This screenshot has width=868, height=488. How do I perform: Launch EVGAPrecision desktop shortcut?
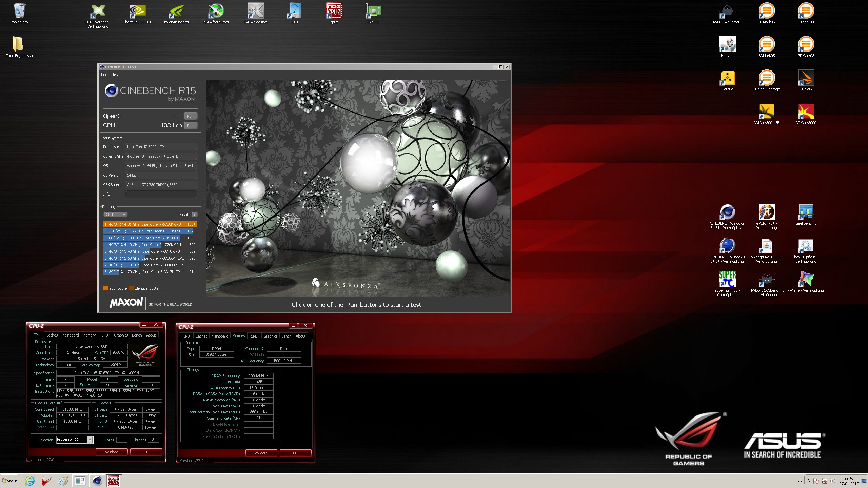[x=255, y=14]
